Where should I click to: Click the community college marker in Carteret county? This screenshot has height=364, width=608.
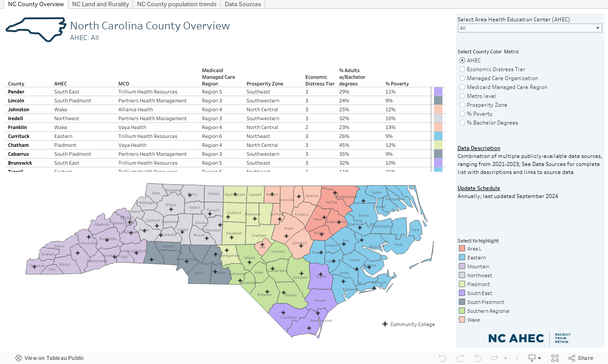click(375, 288)
